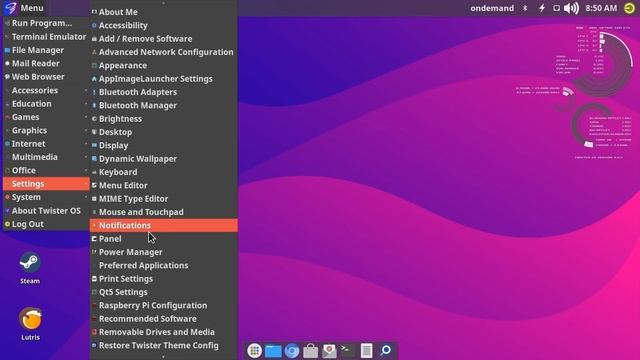
Task: Open the volume speaker tray icon
Action: 571,8
